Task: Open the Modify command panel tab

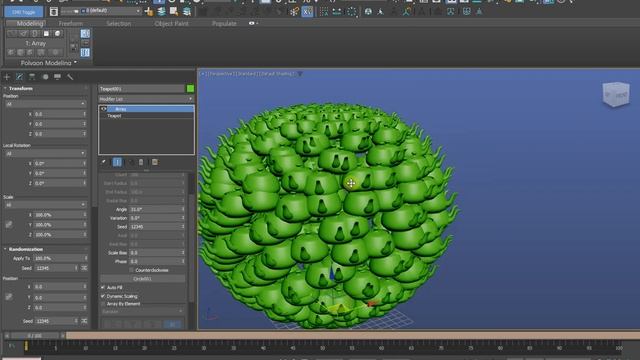Action: point(19,77)
